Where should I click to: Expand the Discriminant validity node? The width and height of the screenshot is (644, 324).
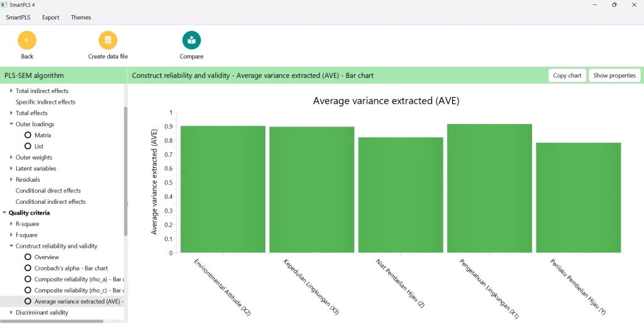[11, 313]
